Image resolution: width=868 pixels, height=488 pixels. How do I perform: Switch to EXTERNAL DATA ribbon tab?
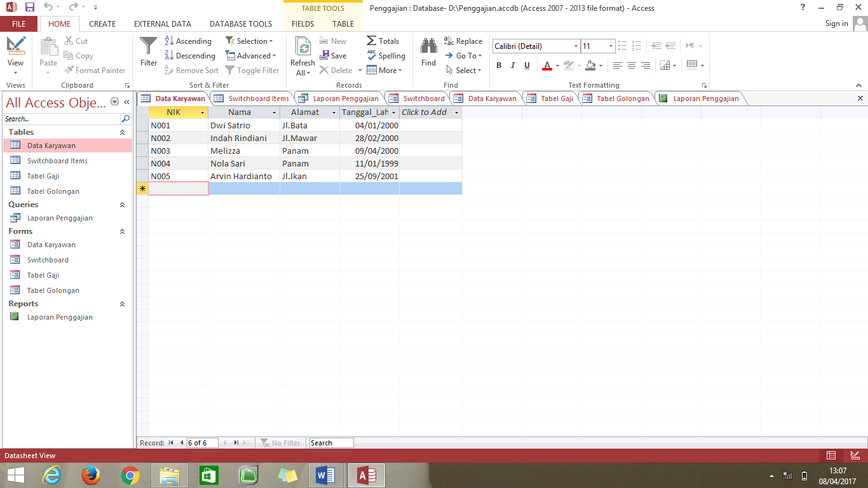coord(163,24)
